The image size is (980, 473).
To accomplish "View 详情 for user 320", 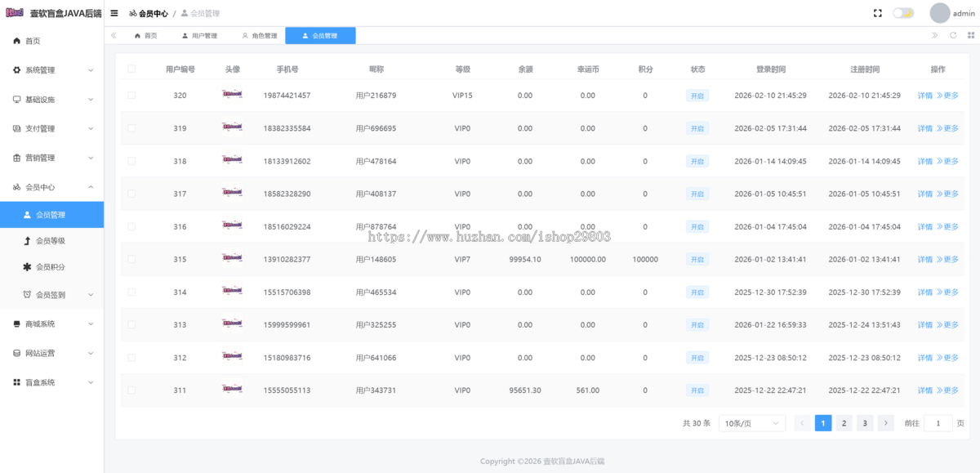I will (x=925, y=96).
